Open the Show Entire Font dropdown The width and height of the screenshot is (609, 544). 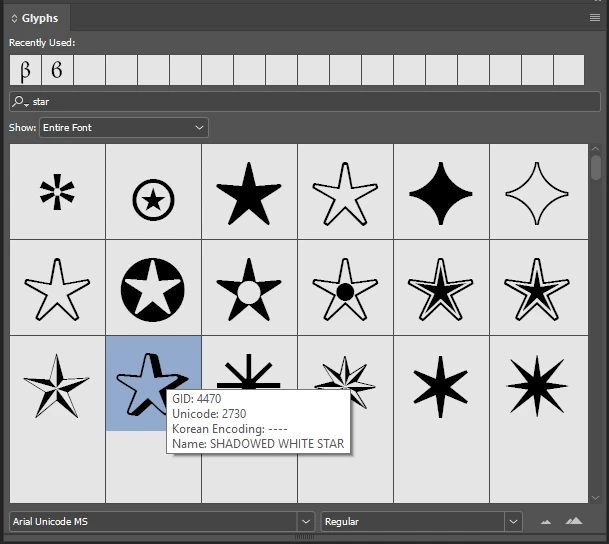[124, 127]
